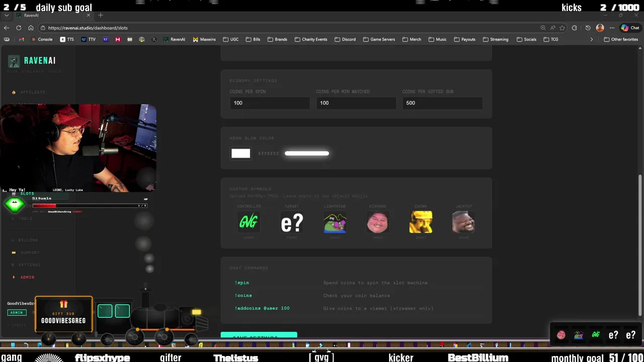The image size is (644, 362).
Task: Select the Jackpot symbol face image
Action: (463, 222)
